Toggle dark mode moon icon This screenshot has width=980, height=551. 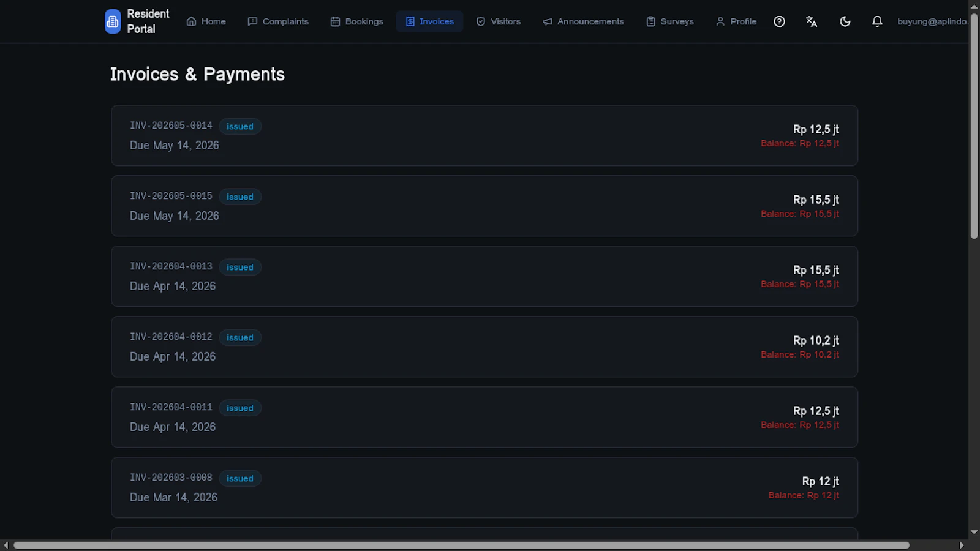[845, 21]
